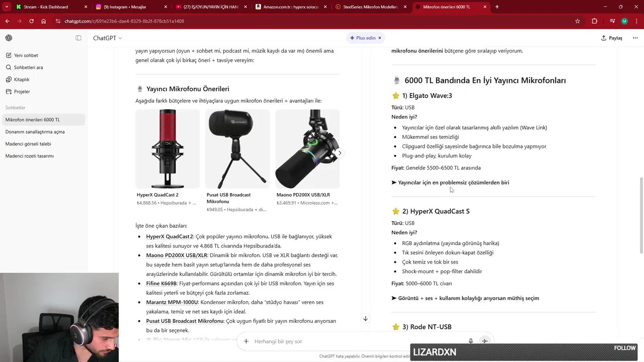
Task: Open the Donanım sanallaştırma açma chat
Action: coord(44,132)
